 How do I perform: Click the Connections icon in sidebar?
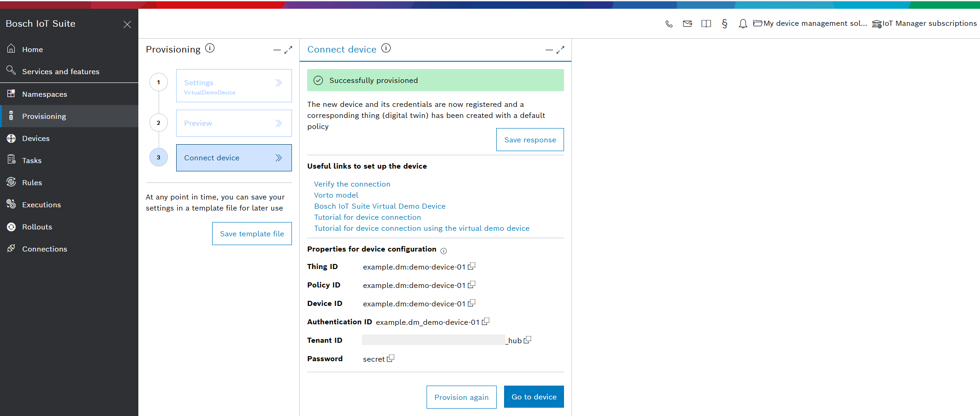11,248
